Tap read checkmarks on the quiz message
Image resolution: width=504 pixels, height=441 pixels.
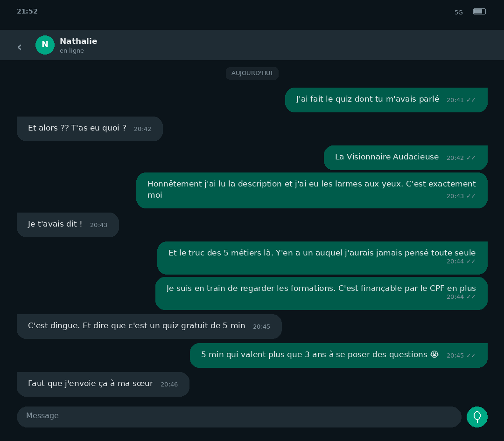click(471, 100)
